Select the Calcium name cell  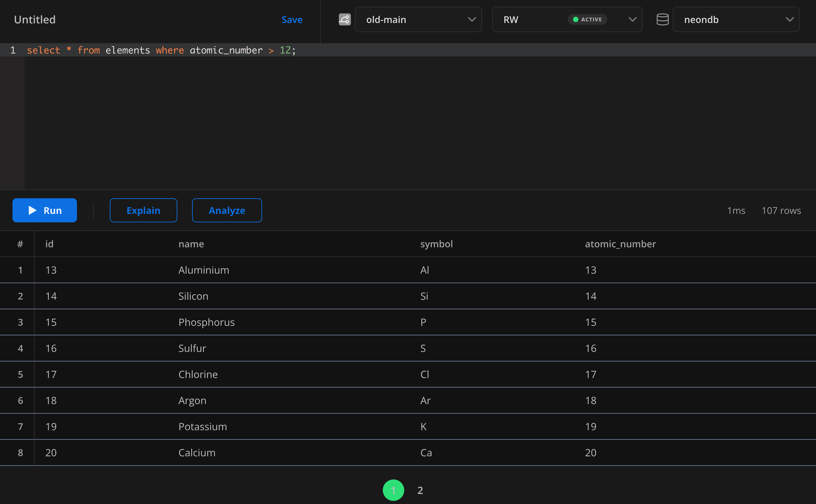(197, 453)
